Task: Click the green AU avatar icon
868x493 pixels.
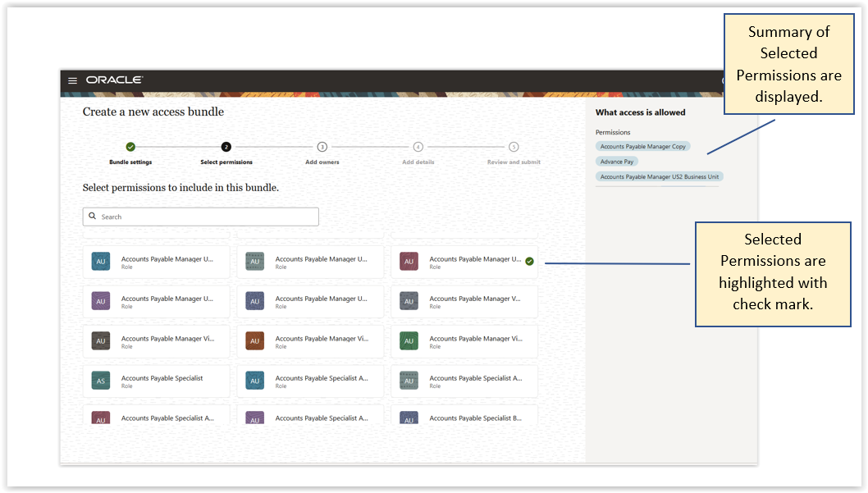Action: tap(409, 341)
